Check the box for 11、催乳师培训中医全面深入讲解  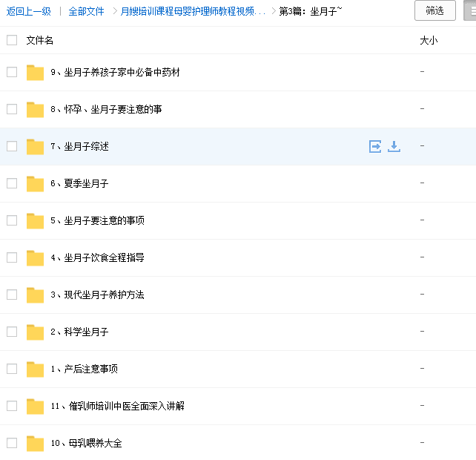point(12,406)
